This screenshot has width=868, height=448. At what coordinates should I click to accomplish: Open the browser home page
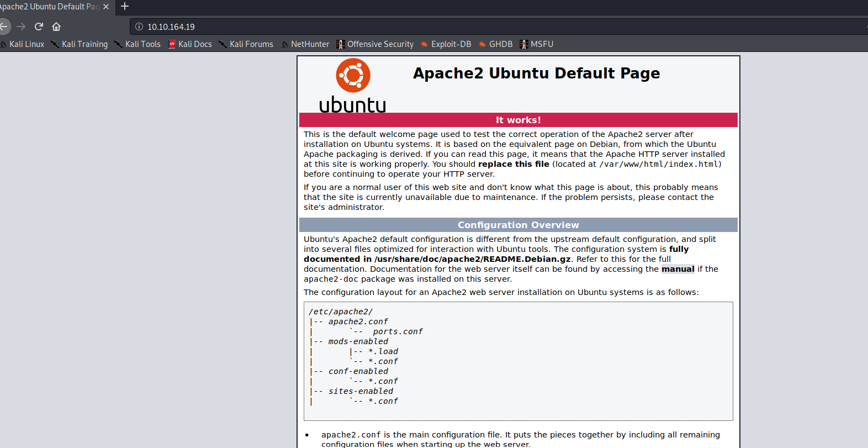[56, 27]
